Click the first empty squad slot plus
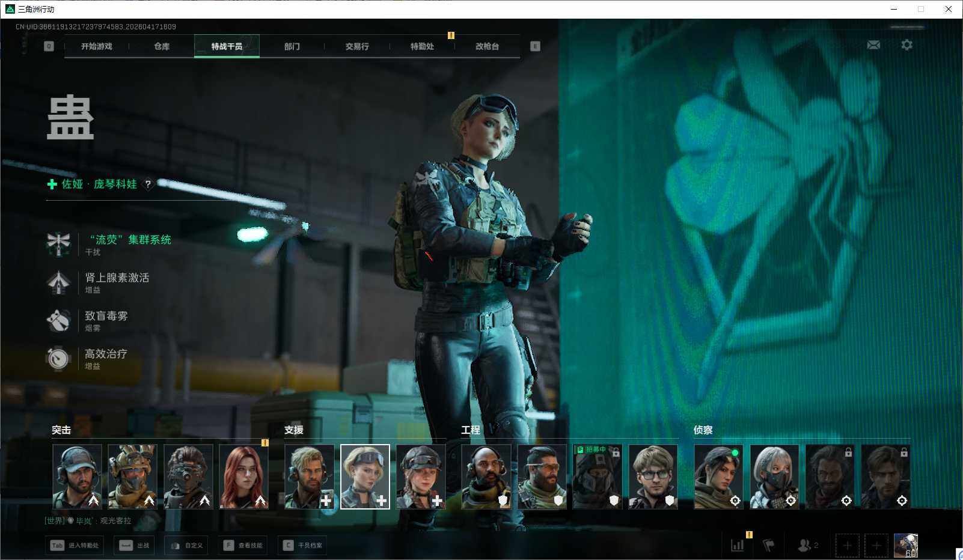 tap(847, 546)
